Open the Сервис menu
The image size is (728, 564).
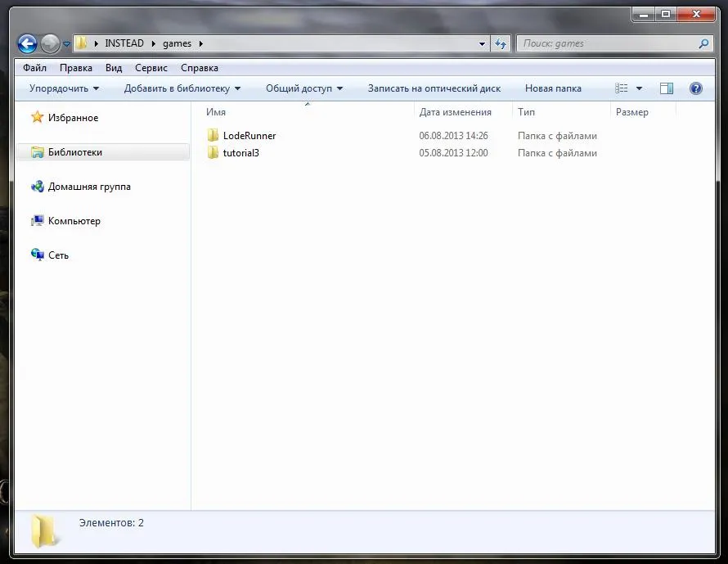click(x=151, y=68)
